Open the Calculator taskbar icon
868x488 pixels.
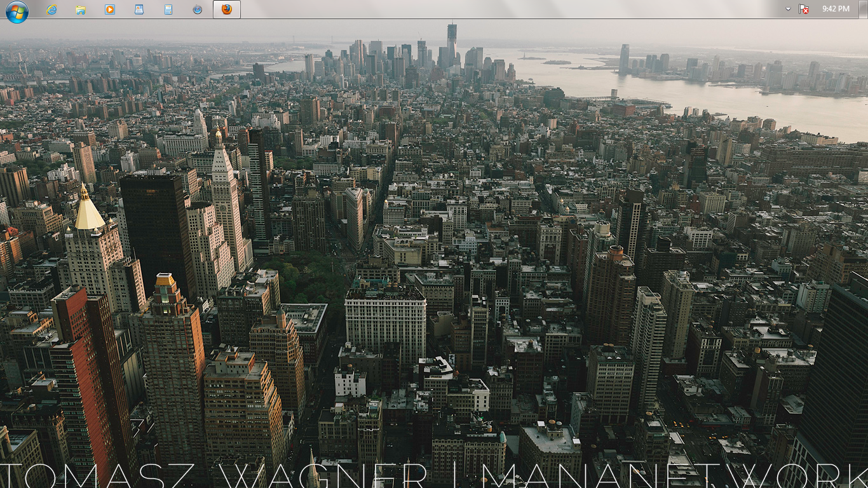(168, 10)
